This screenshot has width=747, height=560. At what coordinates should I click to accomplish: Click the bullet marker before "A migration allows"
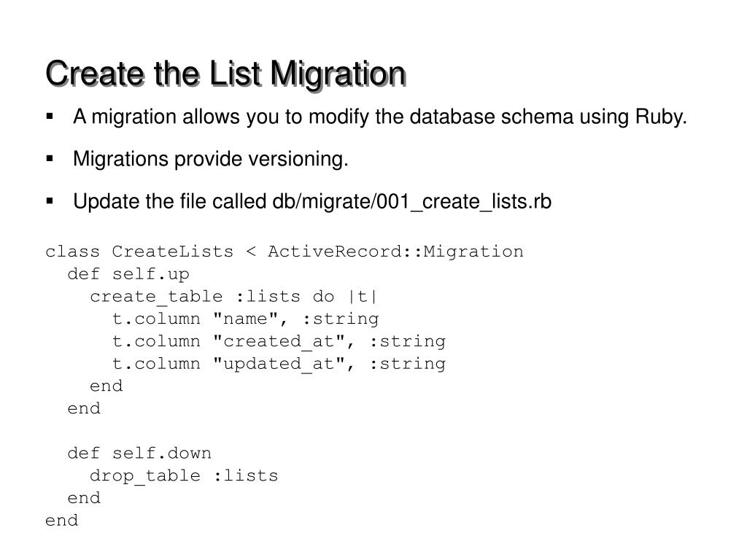(x=50, y=117)
